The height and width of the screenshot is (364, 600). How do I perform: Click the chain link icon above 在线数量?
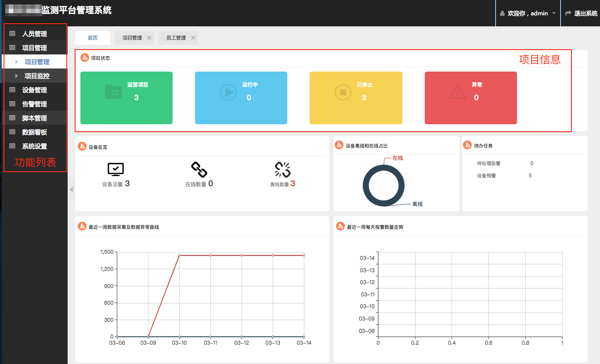199,169
